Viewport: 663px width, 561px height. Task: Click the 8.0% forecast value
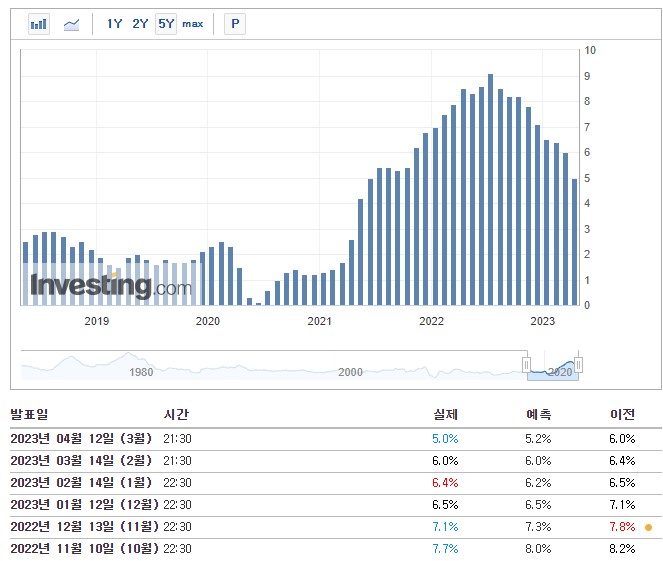pos(538,549)
